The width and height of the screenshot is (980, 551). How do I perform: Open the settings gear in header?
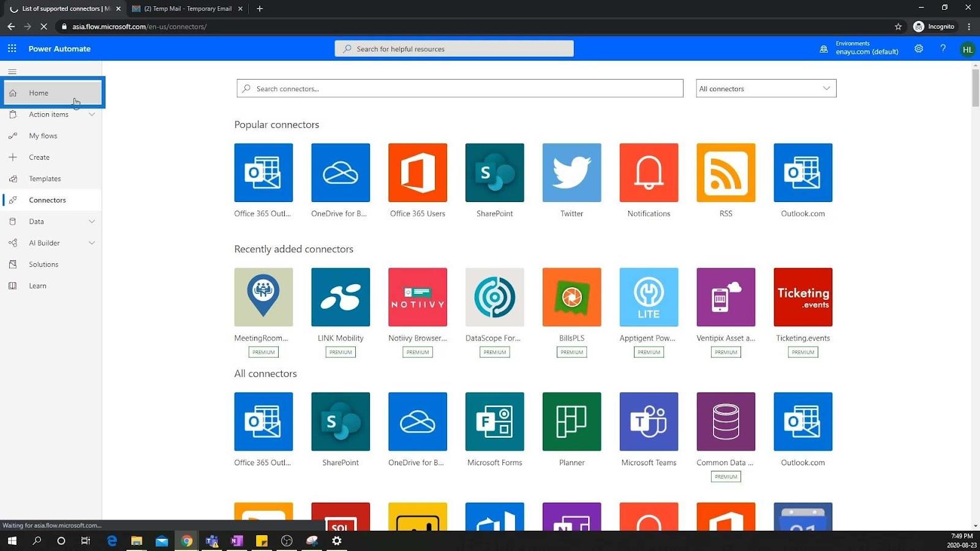(919, 48)
